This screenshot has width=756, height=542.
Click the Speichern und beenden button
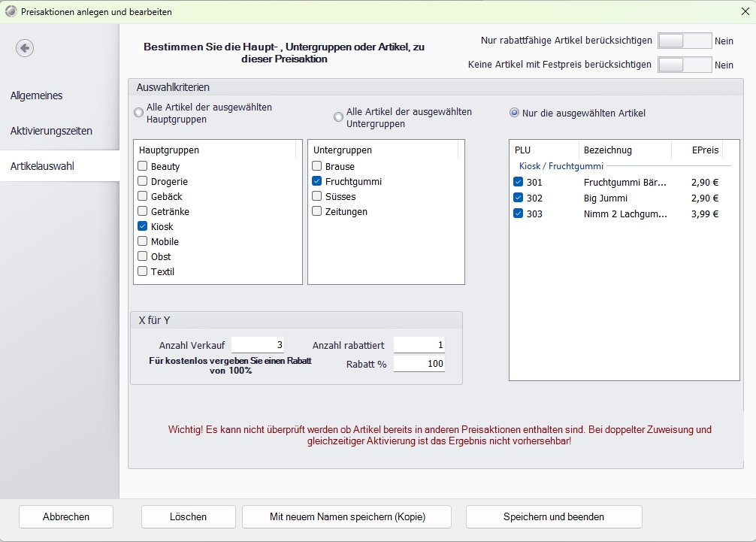click(554, 516)
